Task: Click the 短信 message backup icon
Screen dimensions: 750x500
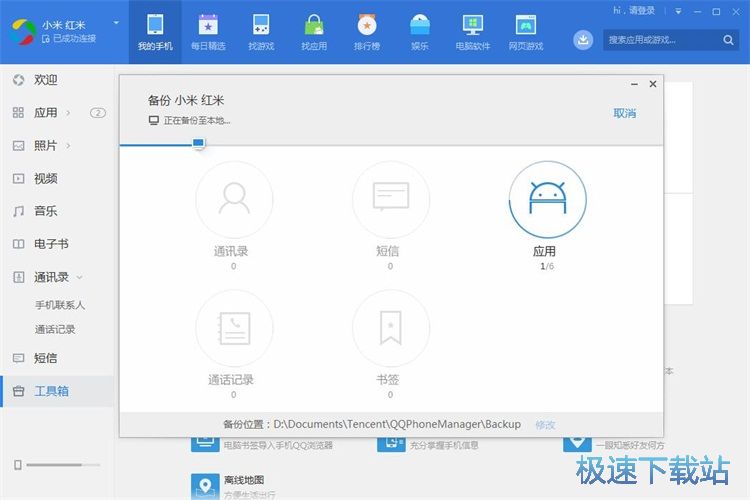Action: click(x=391, y=200)
